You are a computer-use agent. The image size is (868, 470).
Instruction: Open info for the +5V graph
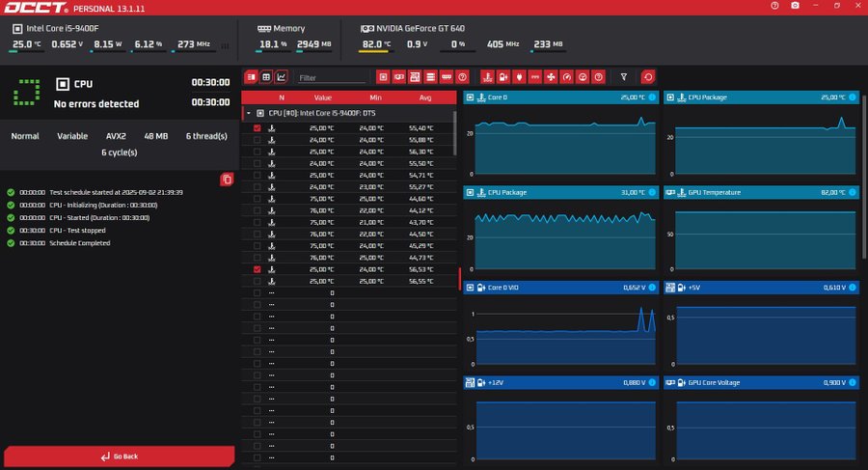(x=853, y=288)
